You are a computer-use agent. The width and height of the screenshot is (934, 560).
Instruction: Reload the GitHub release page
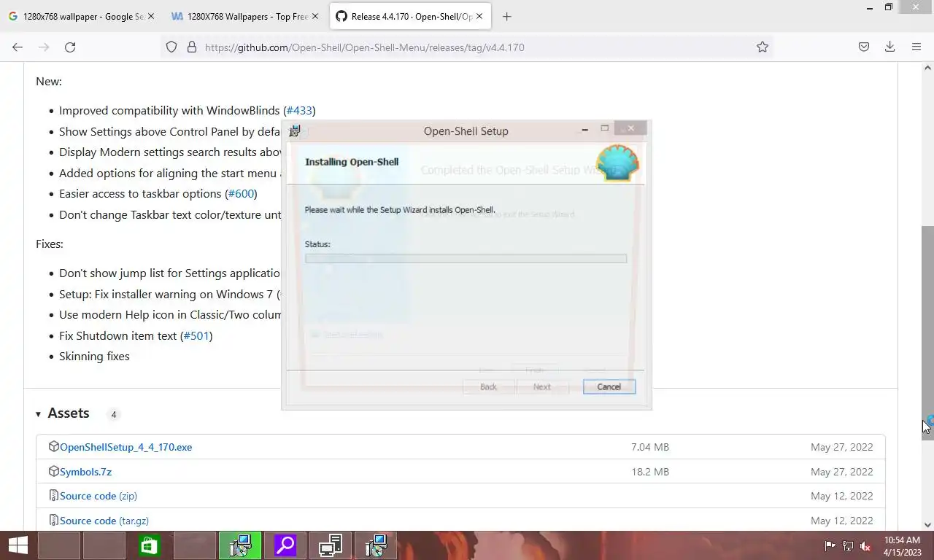(x=70, y=47)
